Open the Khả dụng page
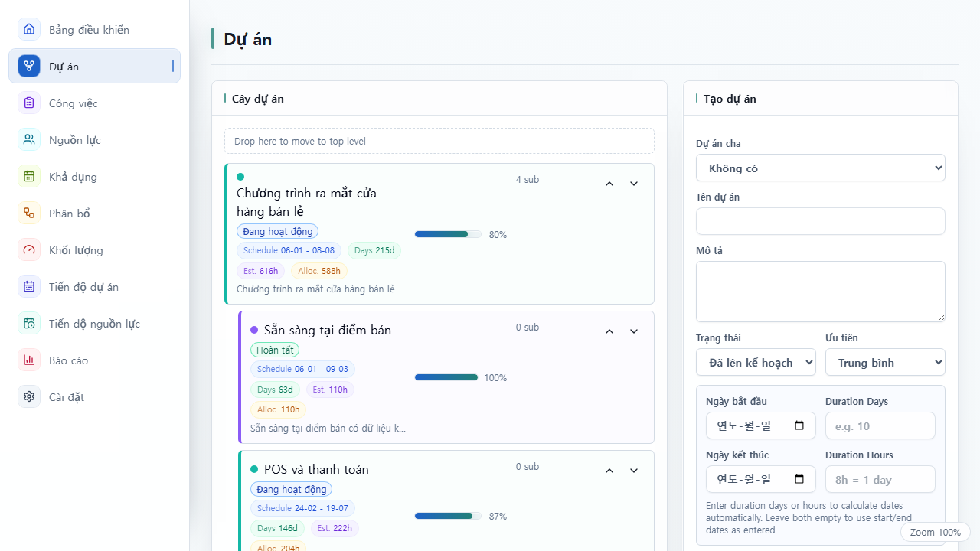 [95, 177]
